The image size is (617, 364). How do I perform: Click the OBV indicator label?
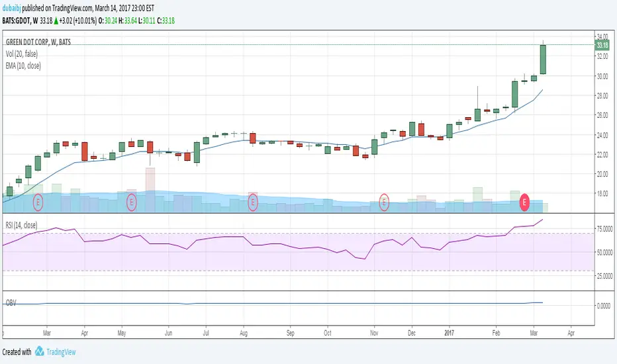pyautogui.click(x=11, y=302)
